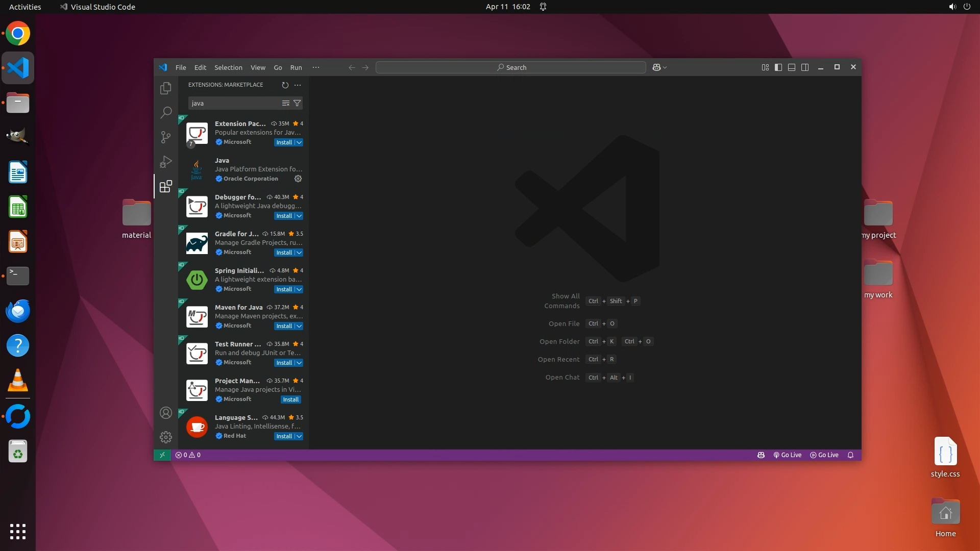Refresh the extensions marketplace list
Image resolution: width=980 pixels, height=551 pixels.
[285, 85]
